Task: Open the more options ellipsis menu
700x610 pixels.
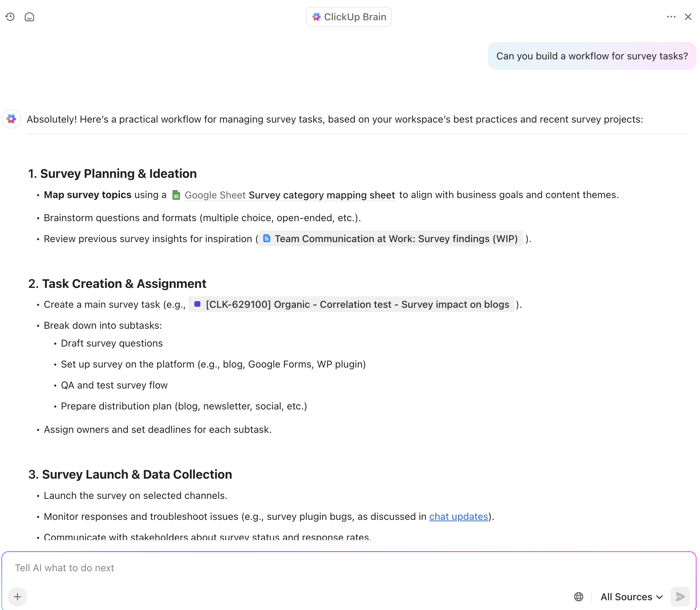Action: pyautogui.click(x=671, y=16)
